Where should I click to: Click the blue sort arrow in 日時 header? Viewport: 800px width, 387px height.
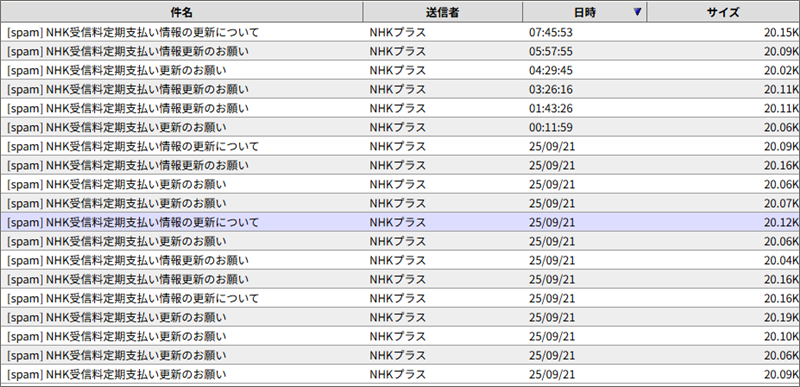pos(637,12)
